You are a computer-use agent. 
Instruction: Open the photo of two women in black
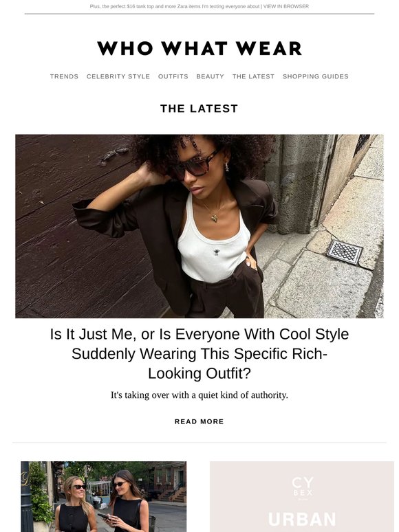104,496
